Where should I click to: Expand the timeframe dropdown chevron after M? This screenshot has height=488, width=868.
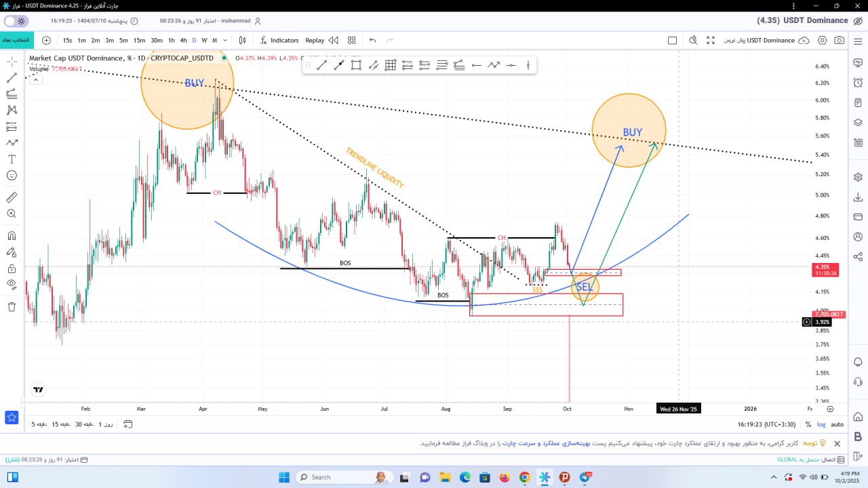pyautogui.click(x=225, y=41)
